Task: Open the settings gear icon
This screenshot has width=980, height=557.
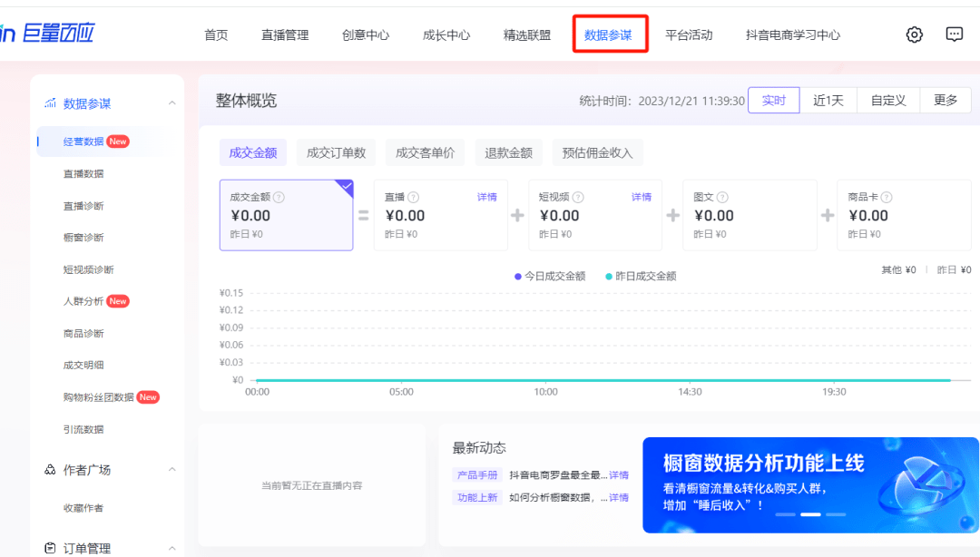Action: [x=915, y=33]
